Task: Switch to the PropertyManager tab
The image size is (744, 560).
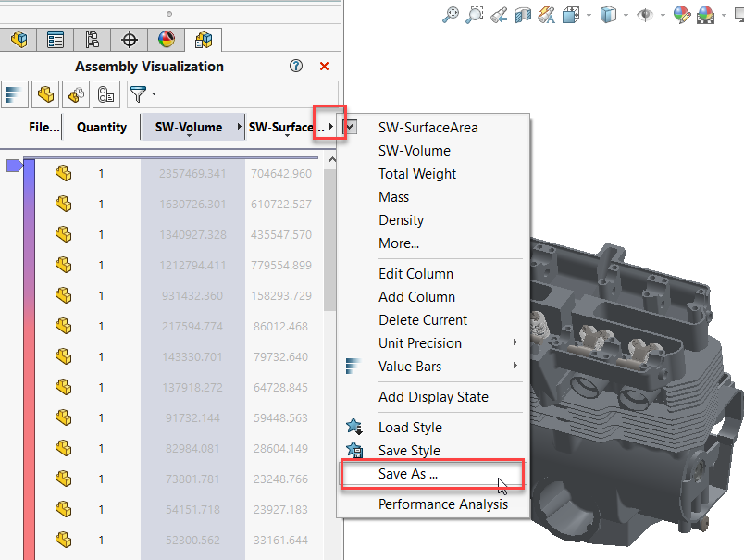Action: click(55, 40)
